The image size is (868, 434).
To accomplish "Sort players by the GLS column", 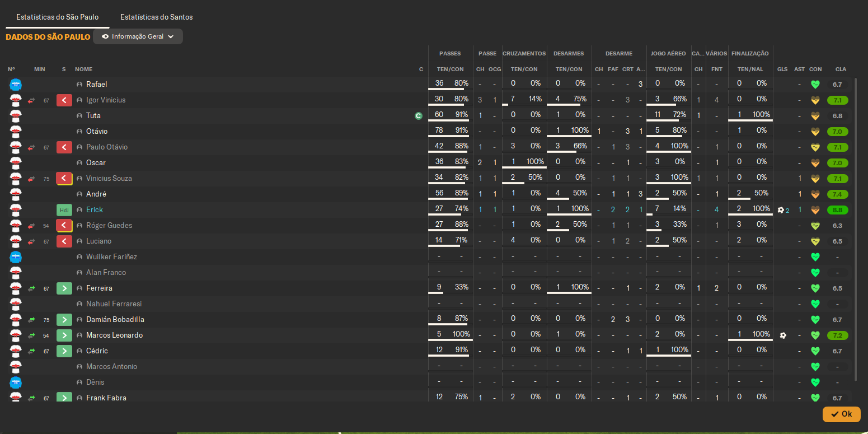I will coord(782,69).
